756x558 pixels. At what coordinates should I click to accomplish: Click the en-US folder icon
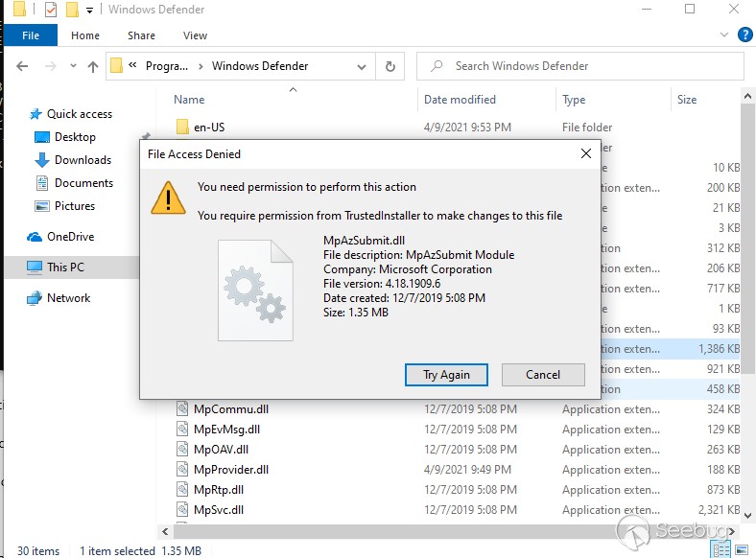[x=183, y=128]
